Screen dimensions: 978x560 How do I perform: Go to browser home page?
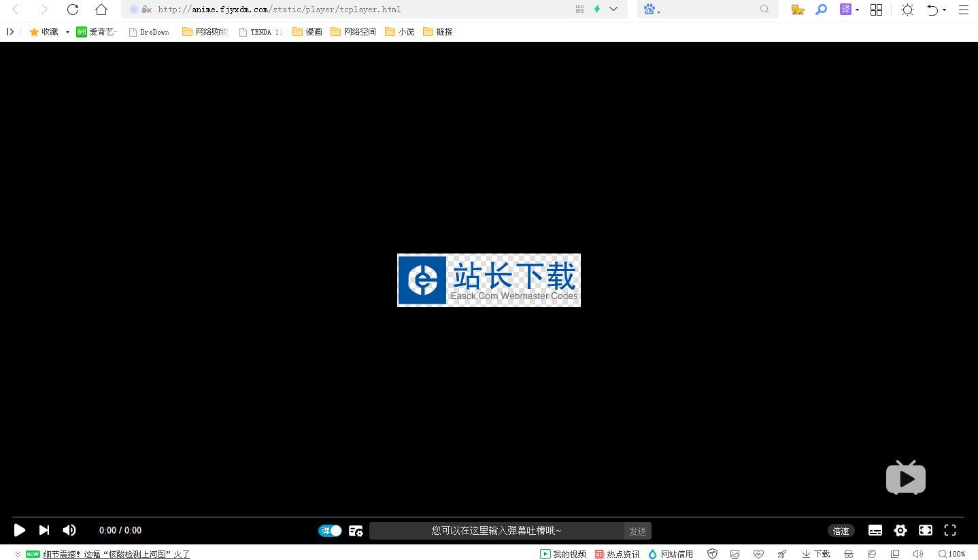[101, 10]
